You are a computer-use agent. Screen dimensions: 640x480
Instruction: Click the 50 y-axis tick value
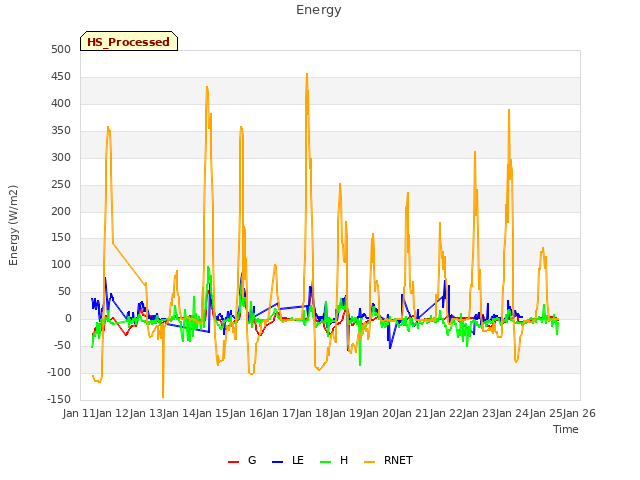(x=64, y=291)
